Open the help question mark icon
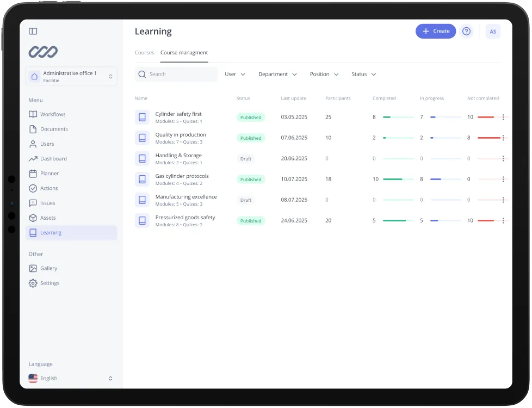The image size is (532, 408). point(466,32)
